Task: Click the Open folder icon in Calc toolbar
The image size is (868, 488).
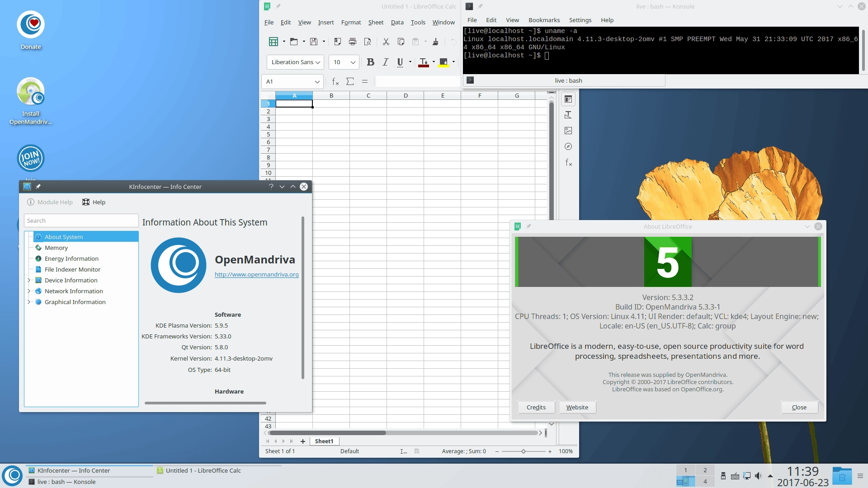Action: coord(293,42)
